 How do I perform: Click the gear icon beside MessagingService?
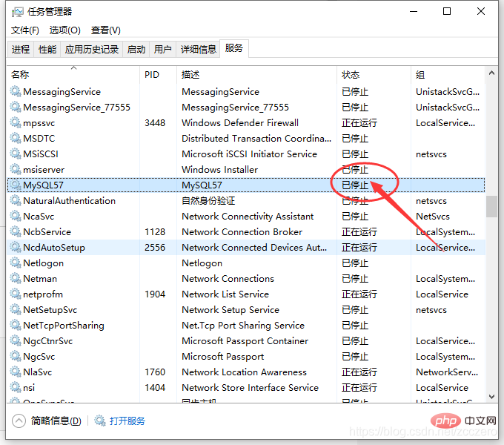pos(15,91)
